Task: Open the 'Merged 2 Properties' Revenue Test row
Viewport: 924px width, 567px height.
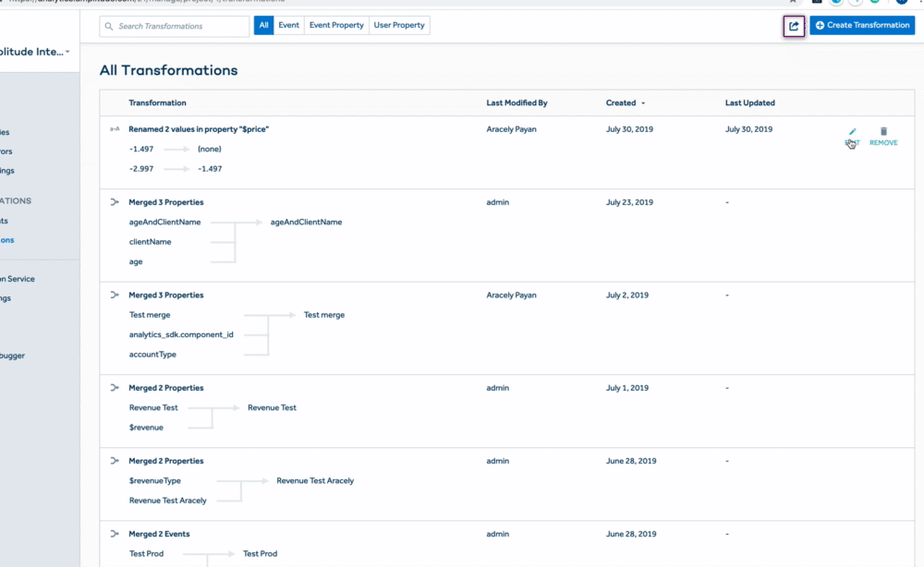Action: 166,388
